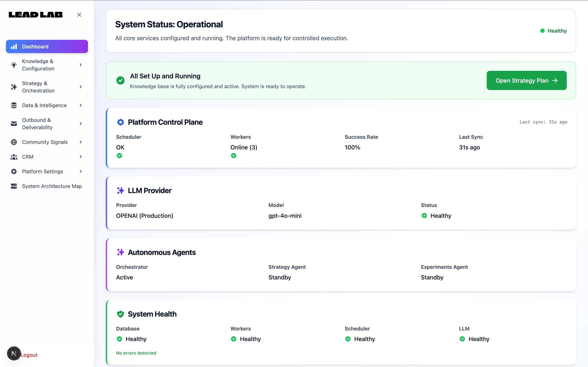Click the Strategy & Orchestration sparkle icon
588x367 pixels.
coord(14,87)
